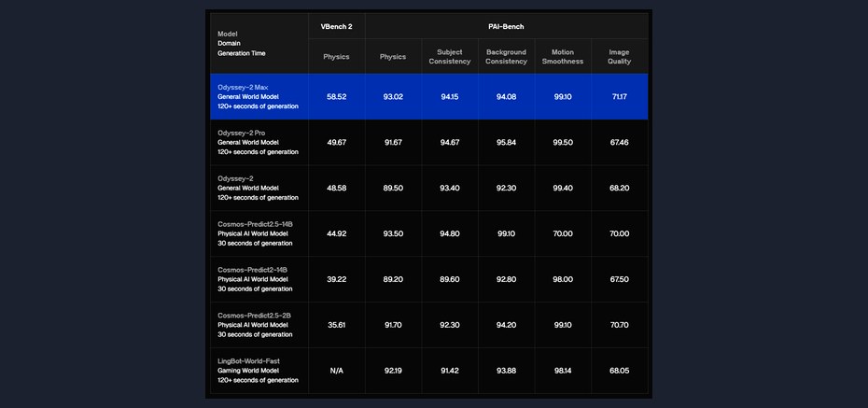
Task: Click the 44.92 VBench 2 score
Action: click(337, 233)
